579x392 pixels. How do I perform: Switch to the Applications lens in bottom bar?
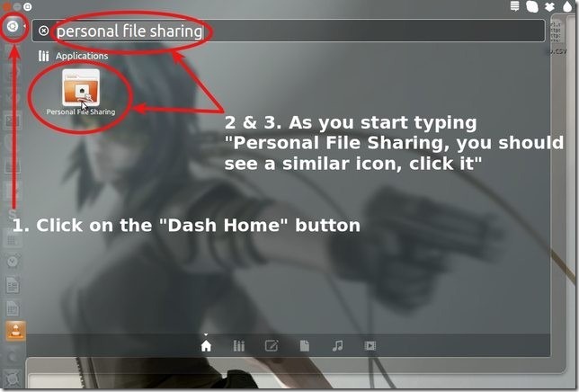pyautogui.click(x=238, y=346)
